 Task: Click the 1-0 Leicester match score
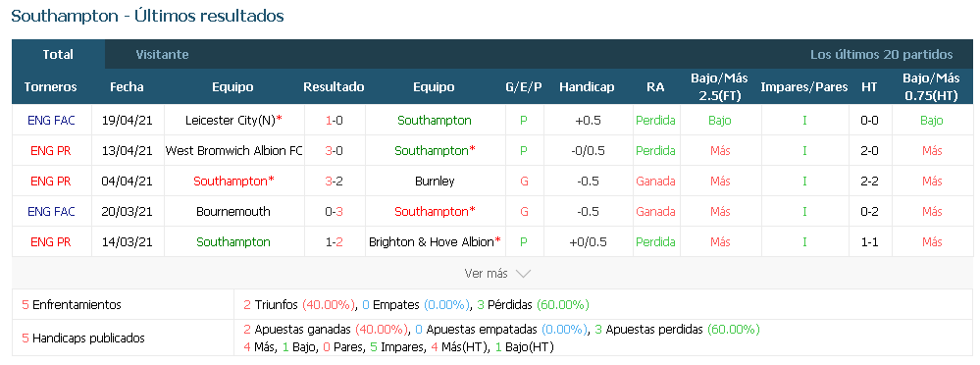click(x=334, y=120)
